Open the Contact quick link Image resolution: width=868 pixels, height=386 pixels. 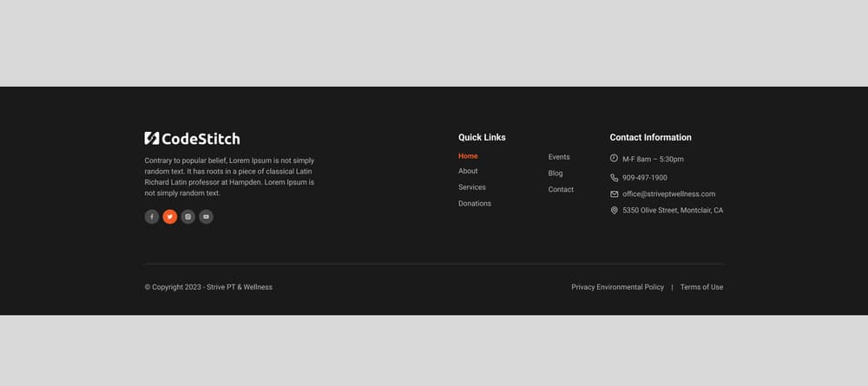click(x=561, y=189)
